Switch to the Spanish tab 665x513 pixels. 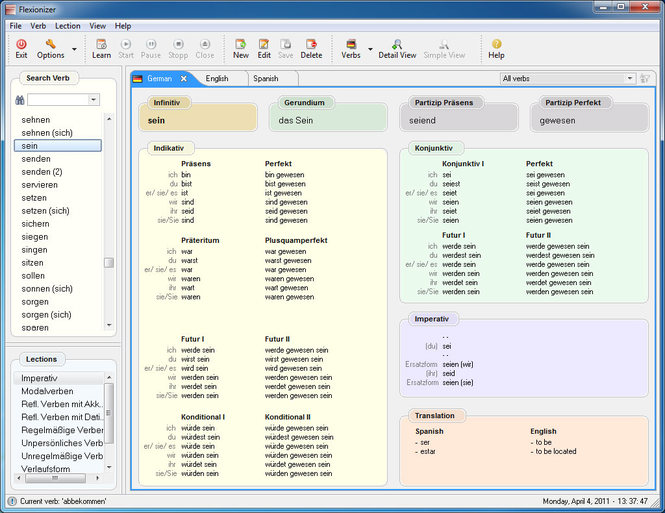point(266,78)
